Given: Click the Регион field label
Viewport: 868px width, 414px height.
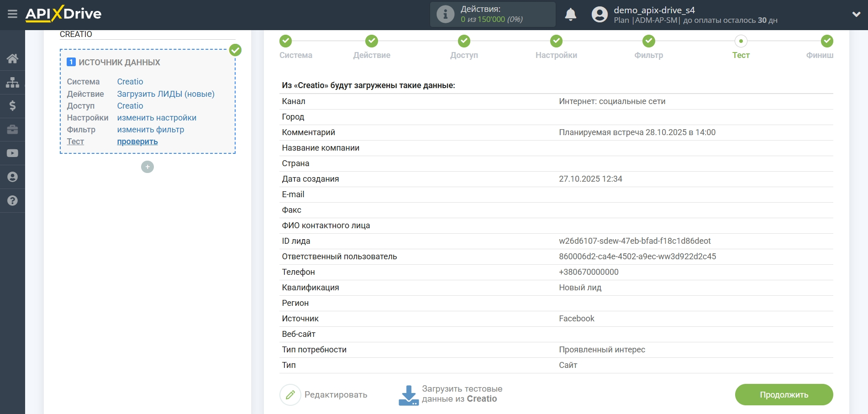Looking at the screenshot, I should pos(295,303).
